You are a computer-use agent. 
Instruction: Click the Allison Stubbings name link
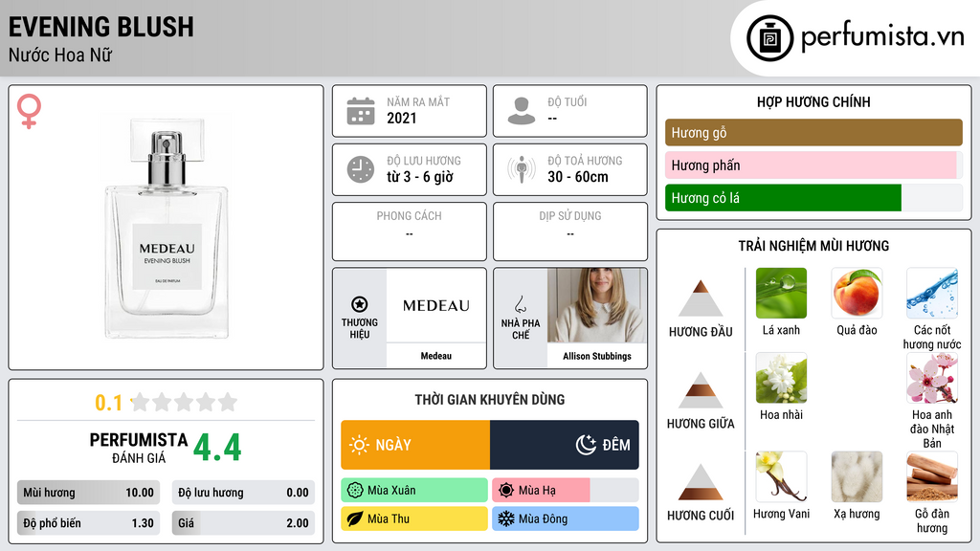[x=597, y=356]
